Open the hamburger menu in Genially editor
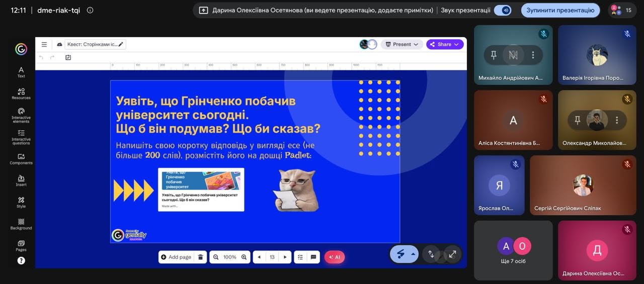This screenshot has width=644, height=284. (x=44, y=44)
